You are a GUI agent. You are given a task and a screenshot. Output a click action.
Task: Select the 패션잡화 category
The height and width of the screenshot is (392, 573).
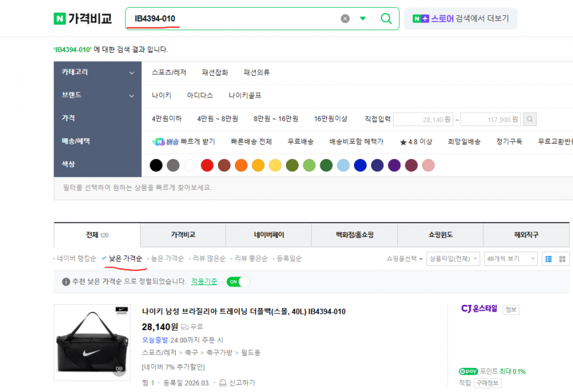click(x=215, y=73)
